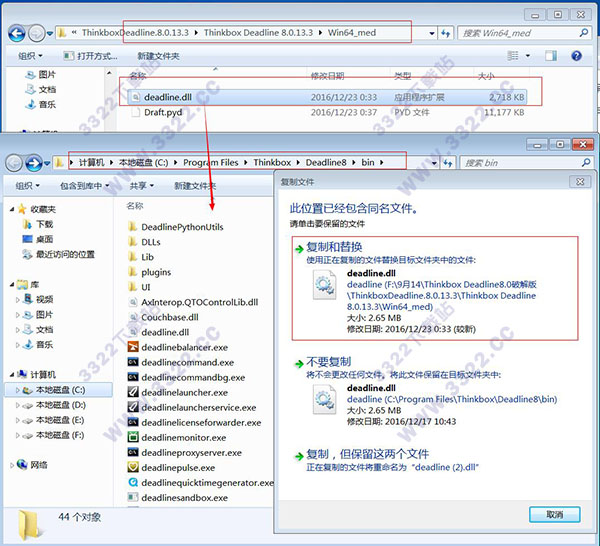Click the back arrow in the Win64_med window

17,33
